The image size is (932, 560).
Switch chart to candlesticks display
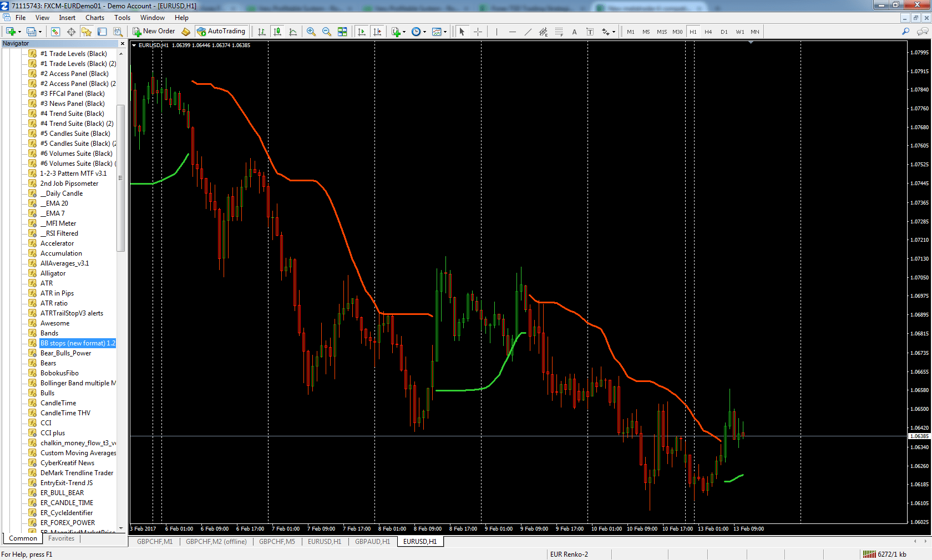pyautogui.click(x=277, y=32)
